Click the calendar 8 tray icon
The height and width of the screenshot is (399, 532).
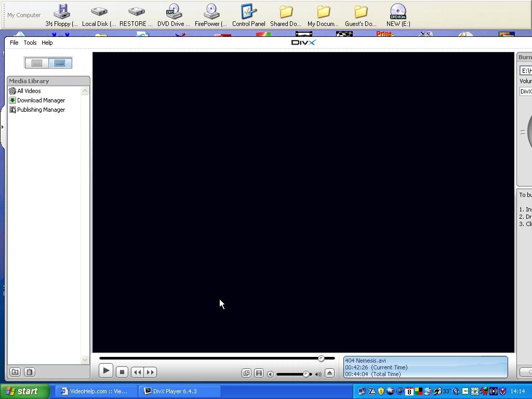pos(409,391)
